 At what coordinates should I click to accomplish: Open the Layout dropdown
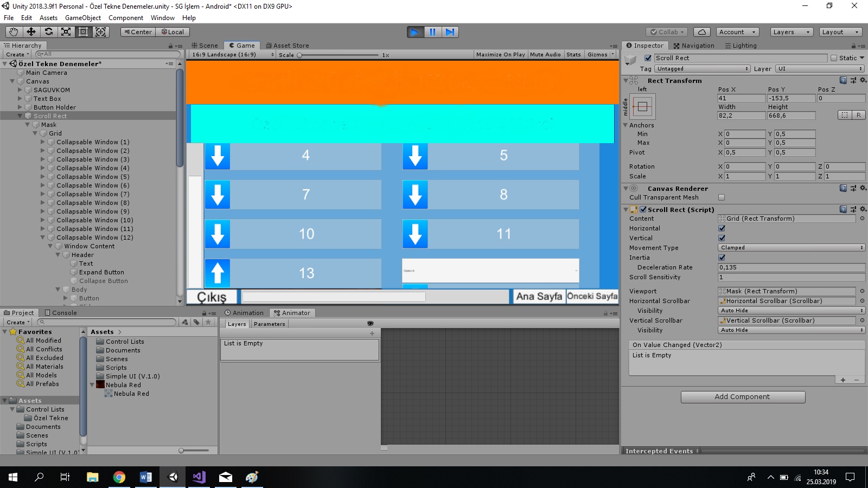[840, 32]
